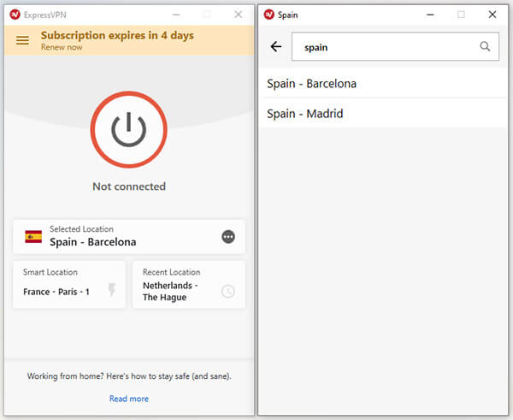Click the ExpressVPN logo in the main window title bar
This screenshot has width=513, height=420.
[15, 15]
